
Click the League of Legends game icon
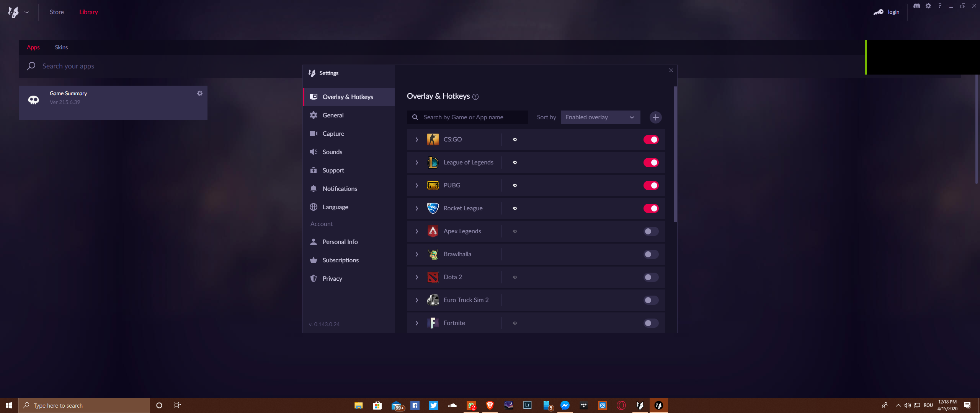click(433, 162)
